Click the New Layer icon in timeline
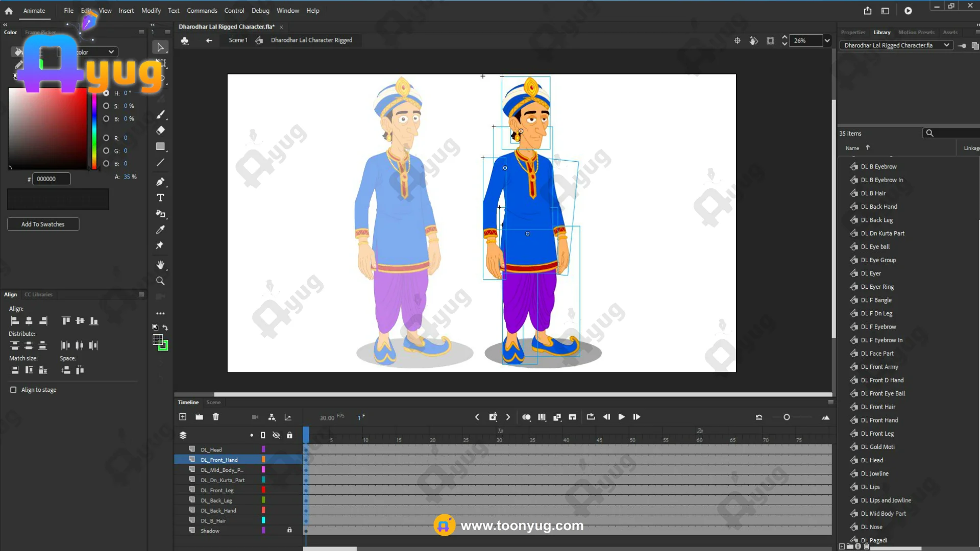This screenshot has height=551, width=980. (x=183, y=417)
